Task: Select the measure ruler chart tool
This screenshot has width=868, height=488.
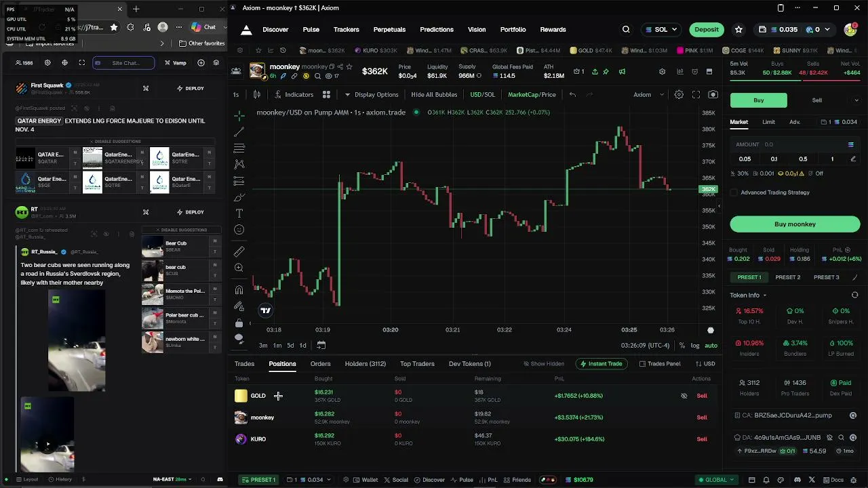Action: (239, 252)
